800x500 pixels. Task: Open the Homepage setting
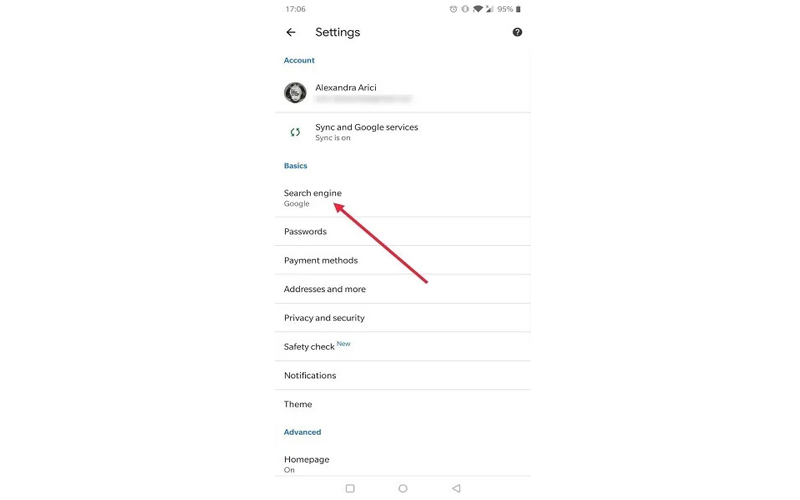coord(403,463)
